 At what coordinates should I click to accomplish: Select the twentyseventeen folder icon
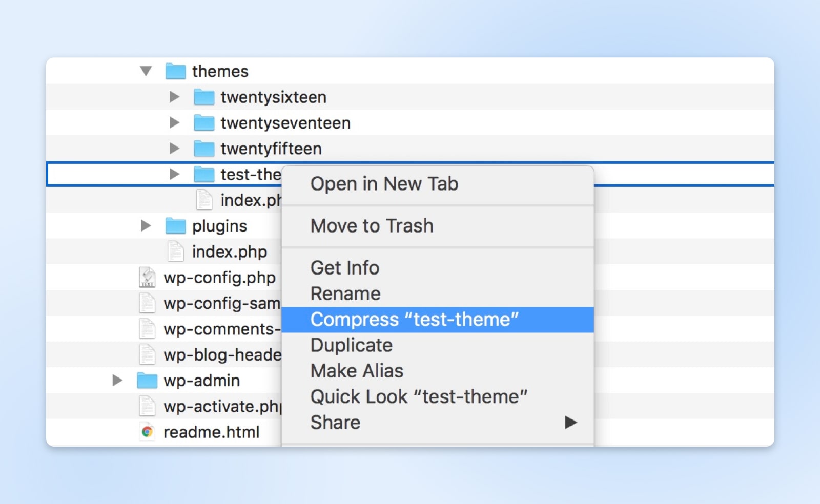(203, 122)
